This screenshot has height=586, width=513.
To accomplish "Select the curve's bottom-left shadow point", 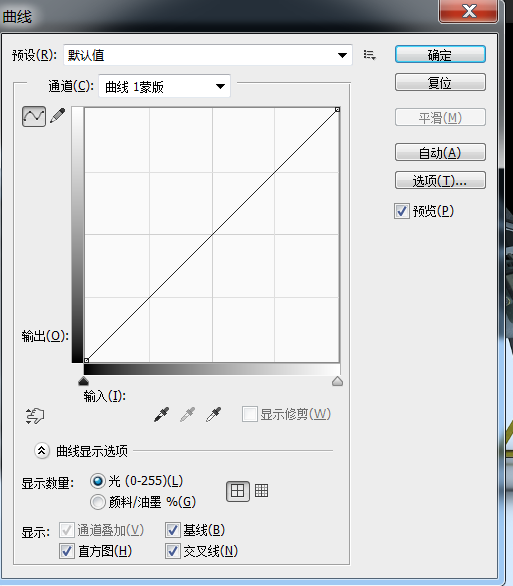I will tap(86, 360).
